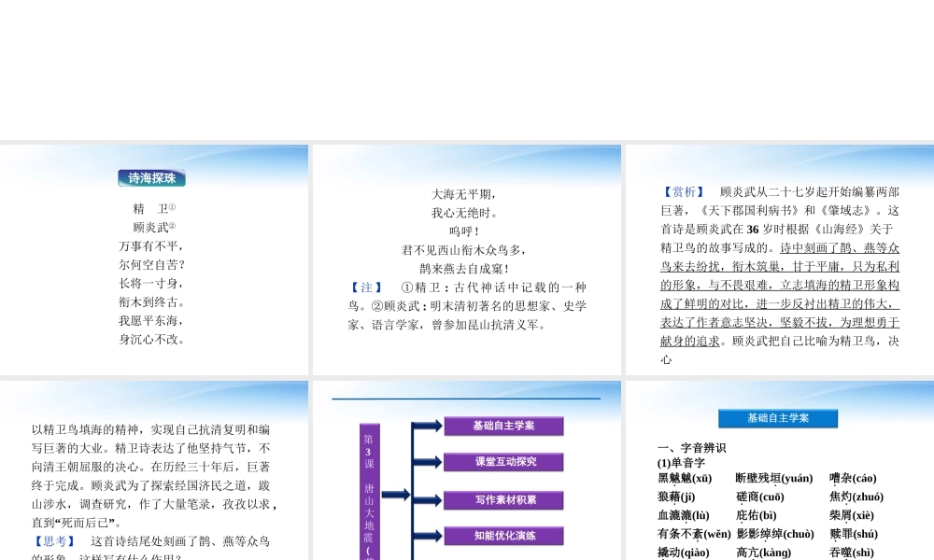The width and height of the screenshot is (934, 560).
Task: Open the 字音辨识 vocabulary slide
Action: point(780,470)
